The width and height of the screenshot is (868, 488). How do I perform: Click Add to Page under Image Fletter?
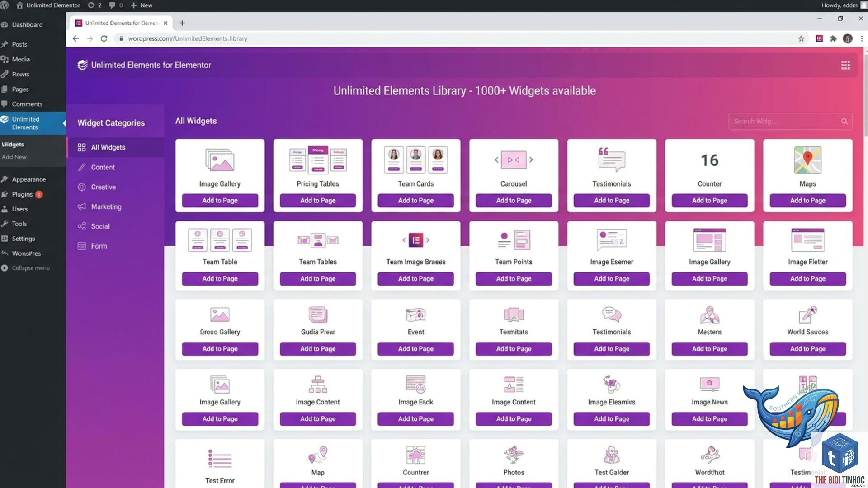click(807, 279)
